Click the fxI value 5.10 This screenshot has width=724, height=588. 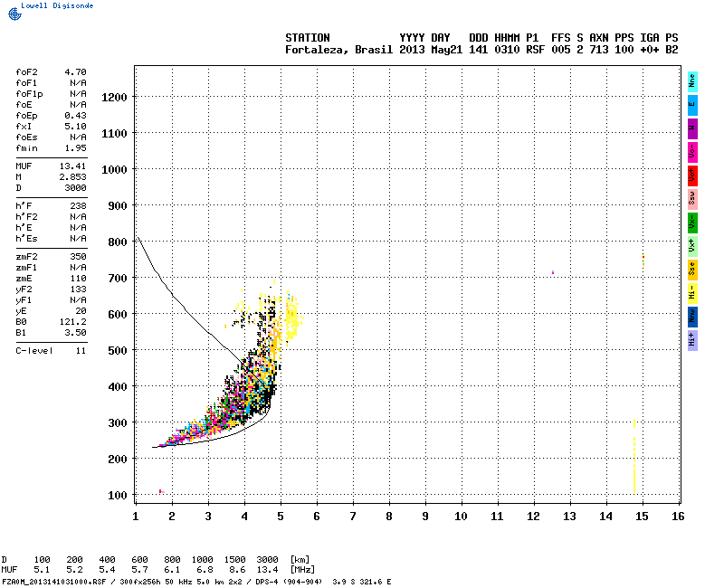pos(75,127)
